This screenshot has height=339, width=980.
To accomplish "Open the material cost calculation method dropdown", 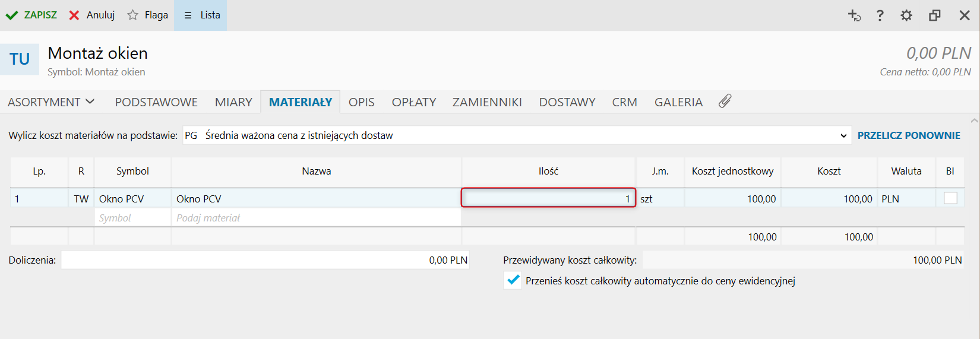I will pyautogui.click(x=843, y=135).
